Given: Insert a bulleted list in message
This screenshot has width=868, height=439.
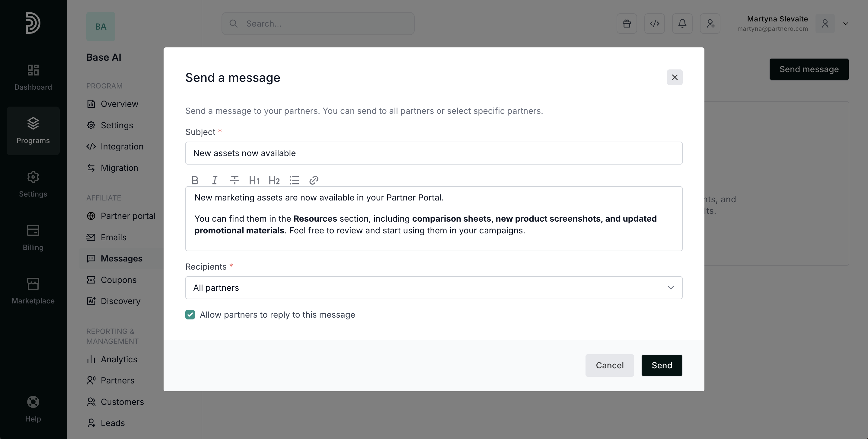Looking at the screenshot, I should tap(294, 180).
